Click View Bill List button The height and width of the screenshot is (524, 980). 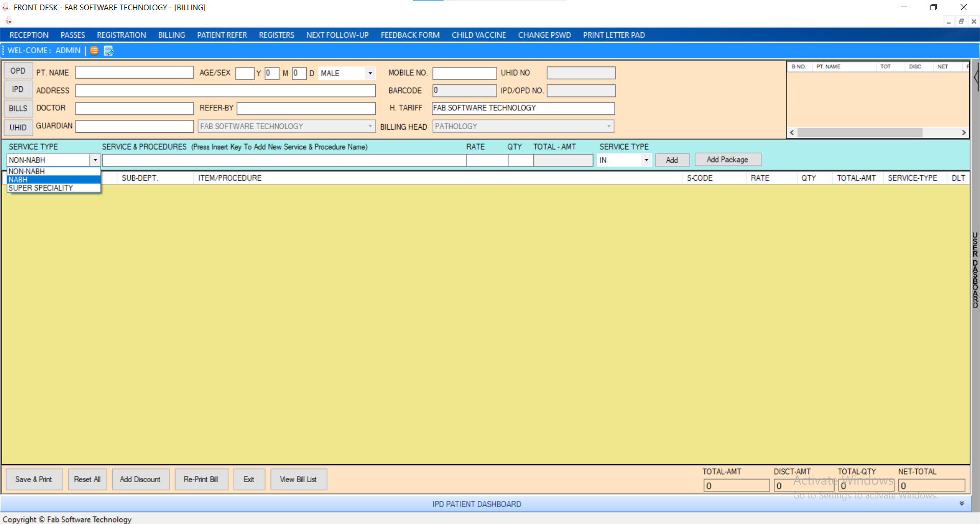coord(299,479)
